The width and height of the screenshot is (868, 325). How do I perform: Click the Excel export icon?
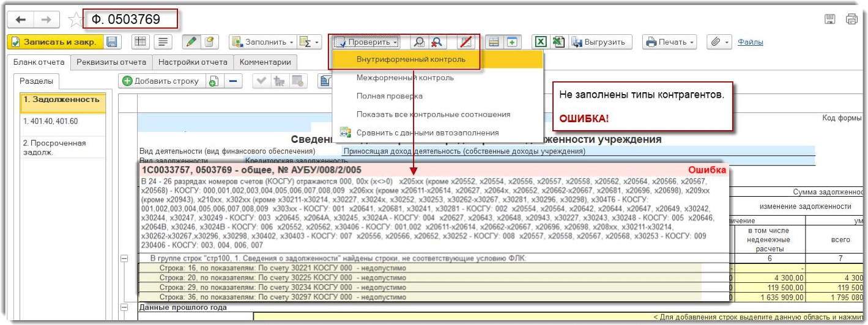click(x=541, y=42)
